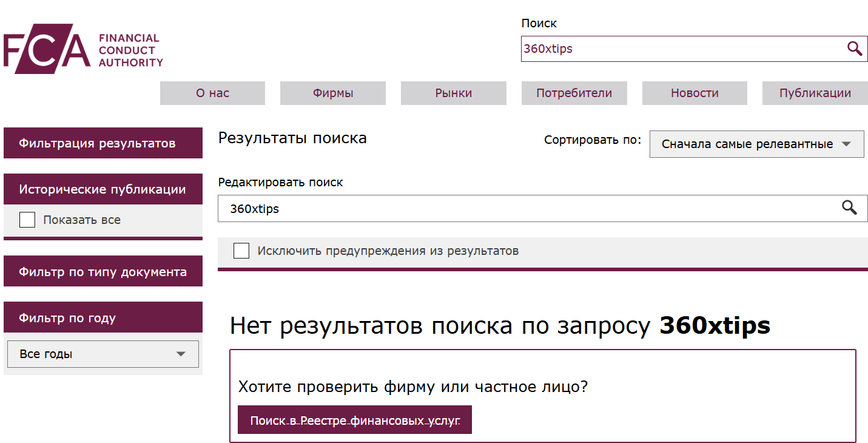
Task: Click the 'Фильтр по году' section header
Action: coord(103,317)
